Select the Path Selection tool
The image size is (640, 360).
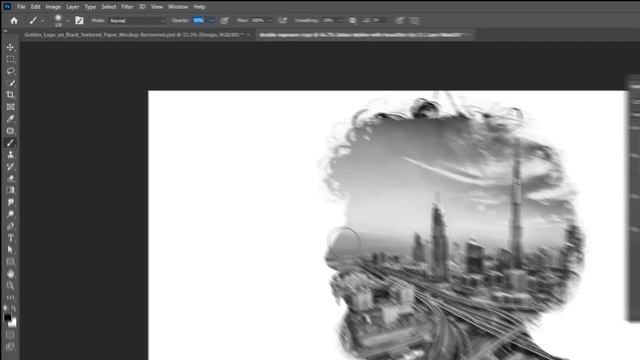[x=11, y=250]
